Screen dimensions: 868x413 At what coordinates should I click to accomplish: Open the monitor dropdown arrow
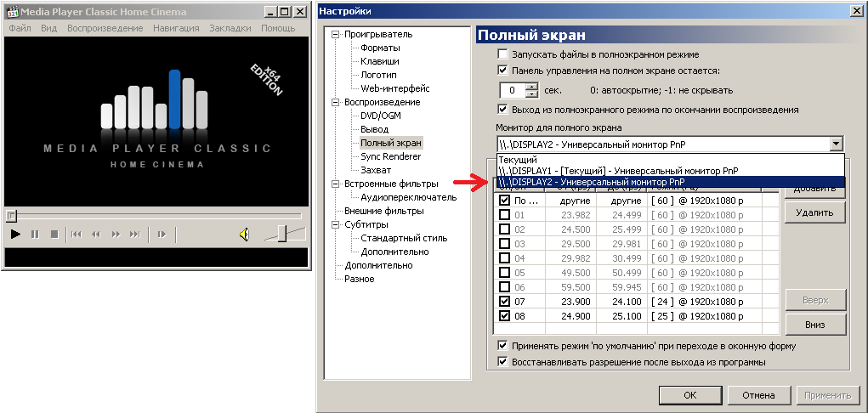[836, 144]
